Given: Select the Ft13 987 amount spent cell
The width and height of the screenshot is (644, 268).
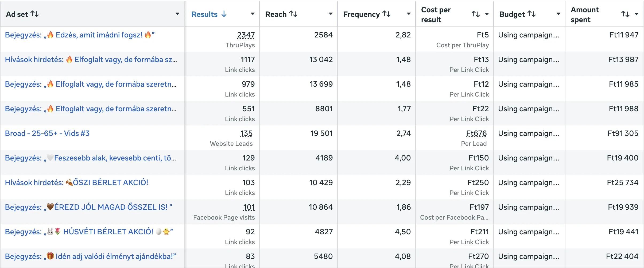Looking at the screenshot, I should click(x=623, y=60).
